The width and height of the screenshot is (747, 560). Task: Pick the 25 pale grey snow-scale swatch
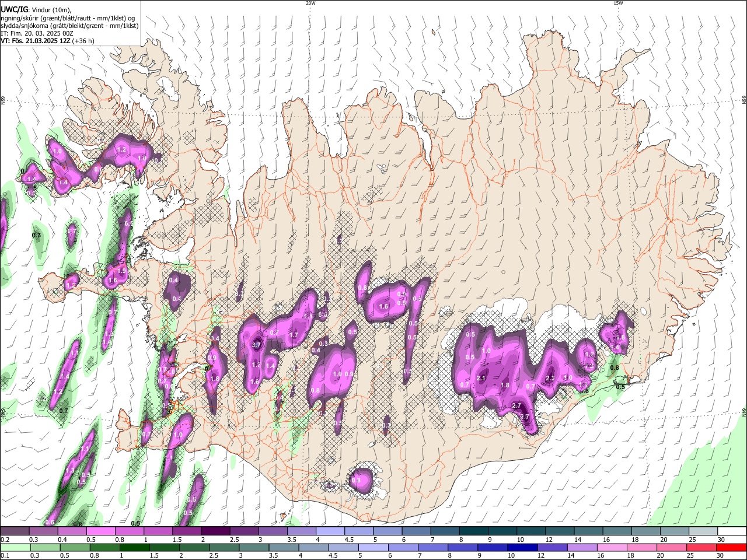pyautogui.click(x=703, y=531)
